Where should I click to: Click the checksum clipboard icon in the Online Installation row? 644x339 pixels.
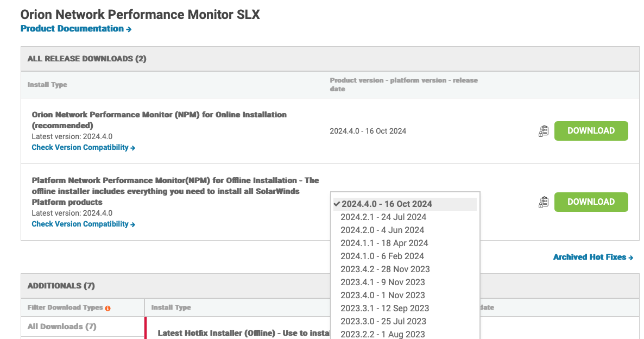[x=543, y=131]
